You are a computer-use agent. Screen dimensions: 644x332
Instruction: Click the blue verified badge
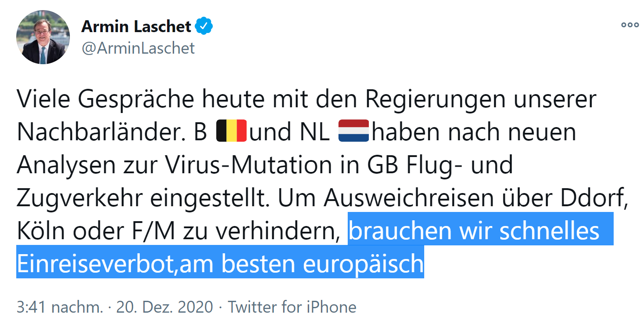[204, 26]
